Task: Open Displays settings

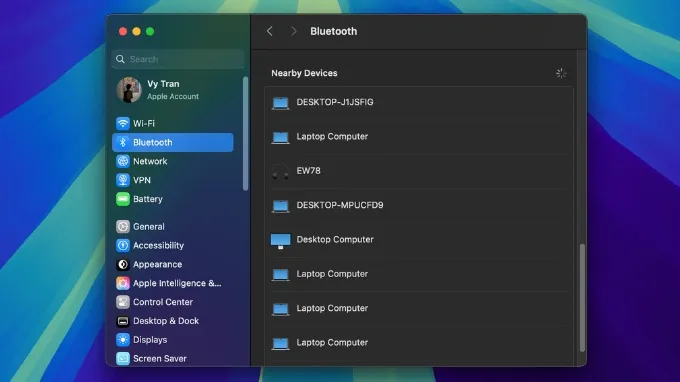Action: tap(173, 340)
